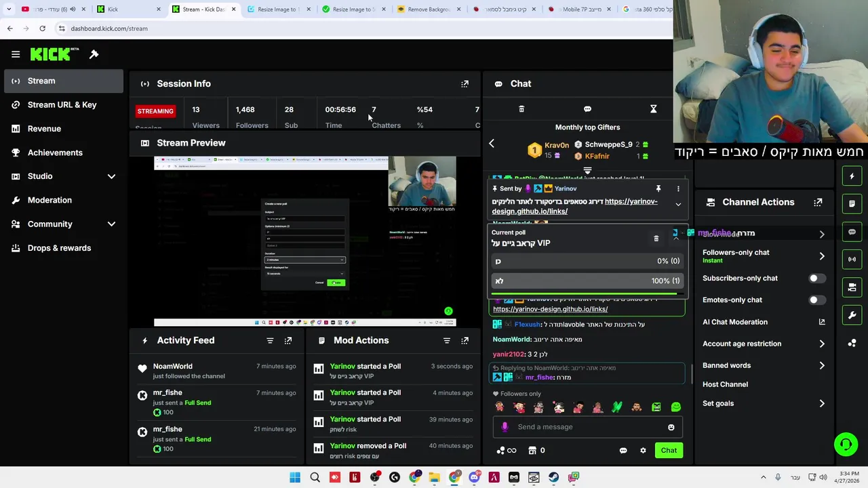Click the Stream Preview video thumbnail

[304, 241]
